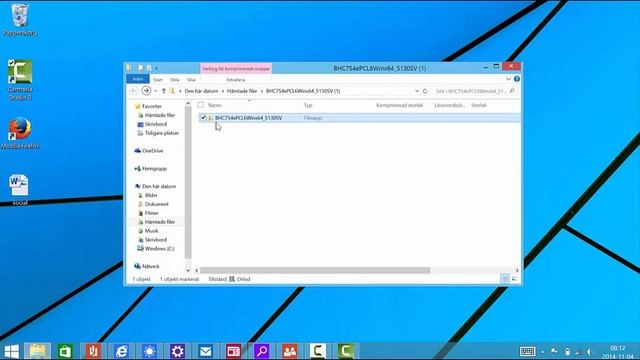Screen dimensions: 640x360
Task: Click the search magnifier in Explorer
Action: pos(512,91)
